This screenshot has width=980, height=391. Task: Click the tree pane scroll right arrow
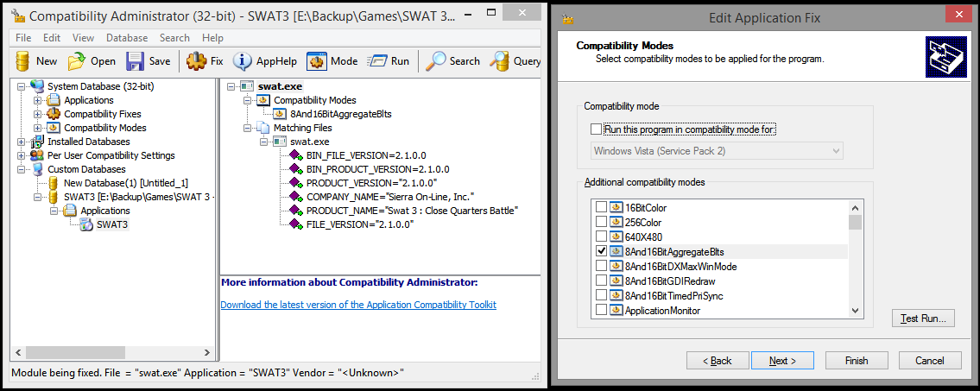209,353
